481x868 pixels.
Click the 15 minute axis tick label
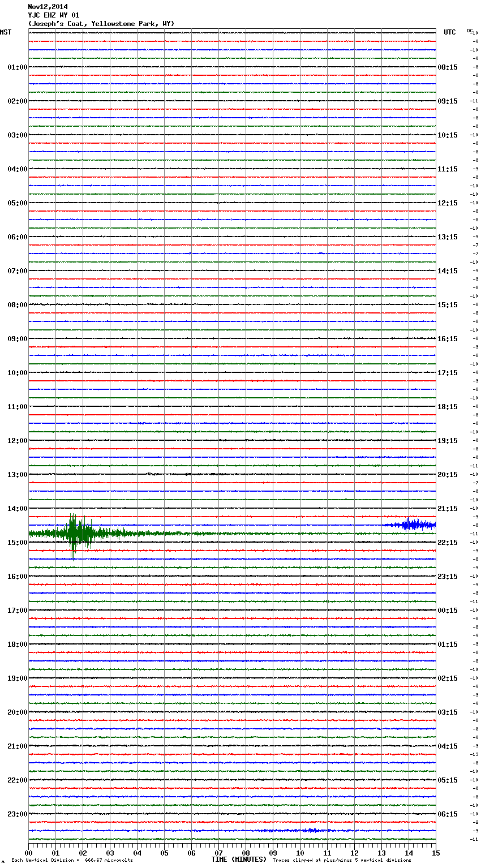pyautogui.click(x=436, y=853)
